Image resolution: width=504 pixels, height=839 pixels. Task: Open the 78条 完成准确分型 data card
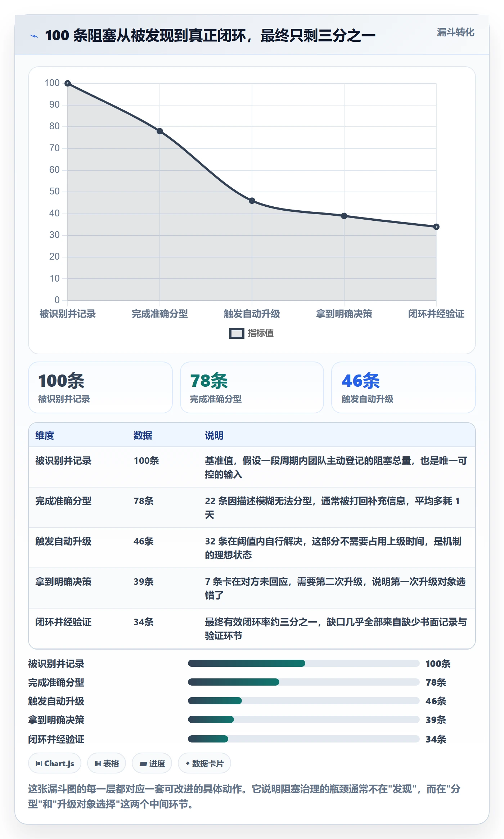click(252, 387)
